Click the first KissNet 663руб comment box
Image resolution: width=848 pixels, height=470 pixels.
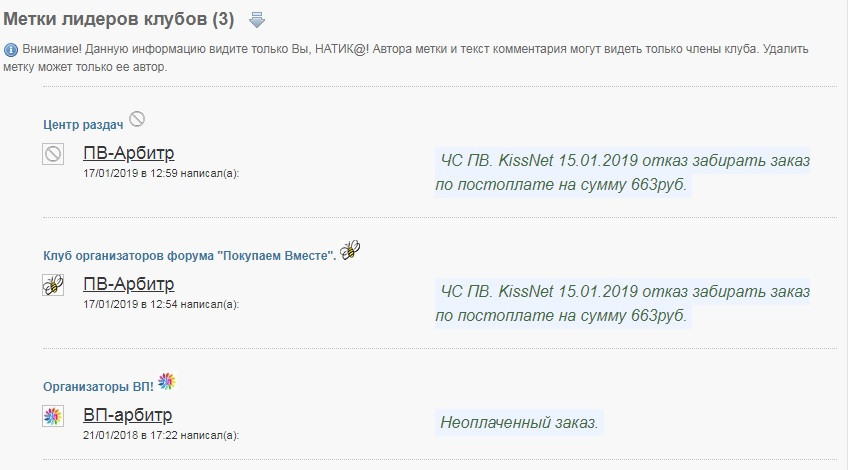(x=622, y=173)
